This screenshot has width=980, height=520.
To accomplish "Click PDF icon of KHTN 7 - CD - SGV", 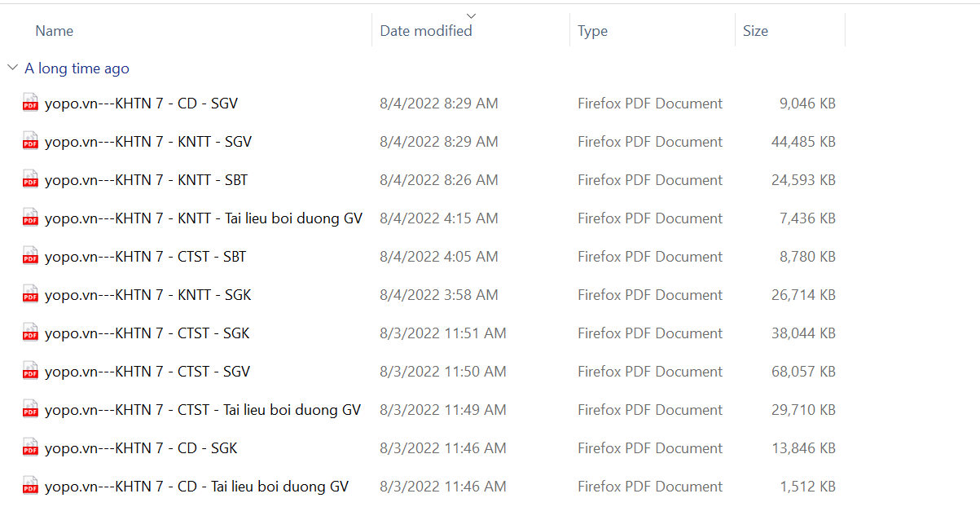I will 30,104.
